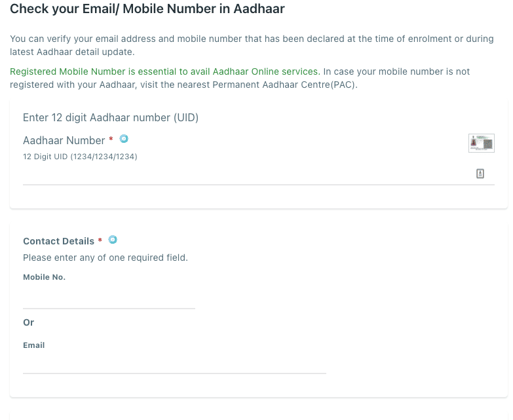
Task: Select the Mobile No. input field
Action: pyautogui.click(x=109, y=299)
